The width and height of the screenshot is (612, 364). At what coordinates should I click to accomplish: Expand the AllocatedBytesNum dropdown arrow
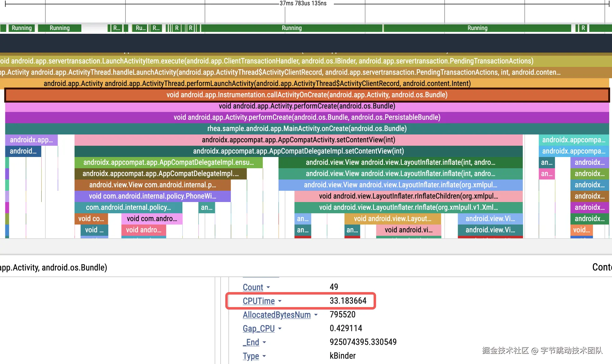[x=316, y=315]
